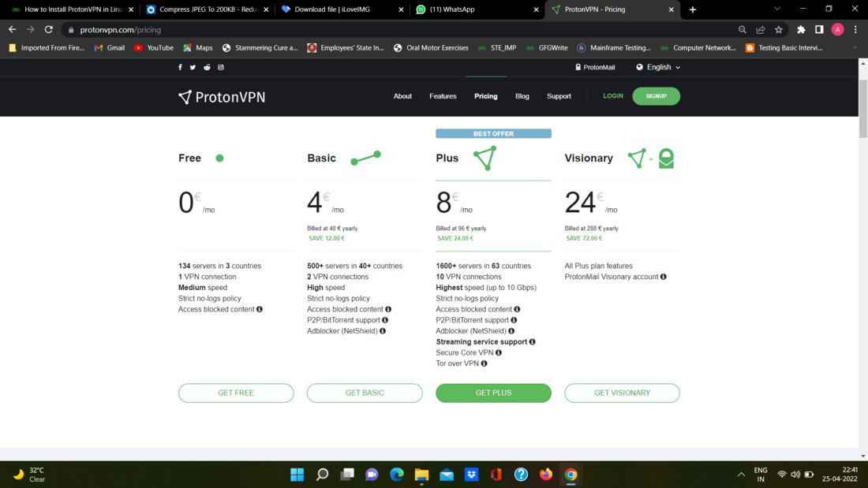Click info icon beside ProtonMail Visionary account

[x=663, y=277]
